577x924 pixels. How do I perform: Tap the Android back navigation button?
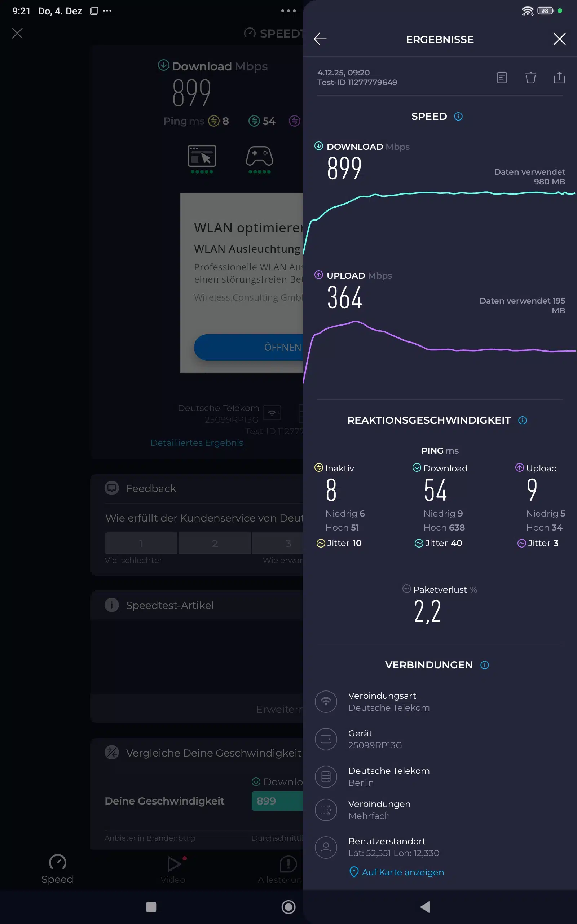point(425,907)
